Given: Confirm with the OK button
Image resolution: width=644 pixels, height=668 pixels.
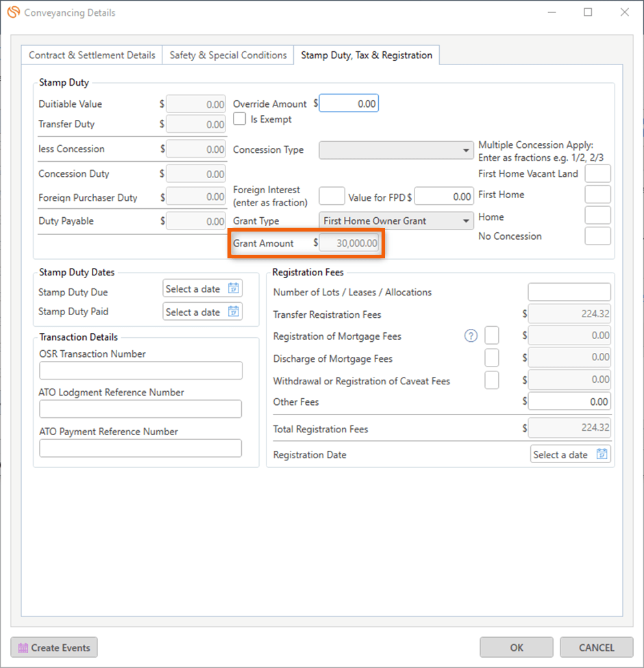Looking at the screenshot, I should (x=516, y=647).
